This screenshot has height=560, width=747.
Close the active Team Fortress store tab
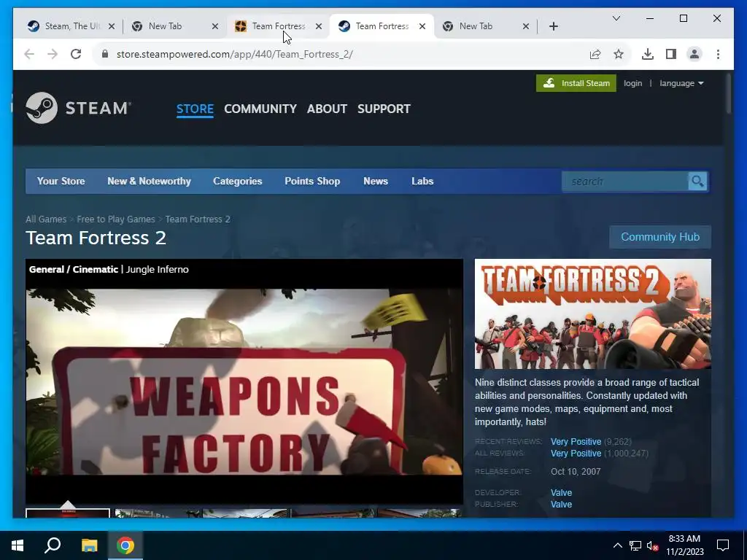(x=422, y=26)
